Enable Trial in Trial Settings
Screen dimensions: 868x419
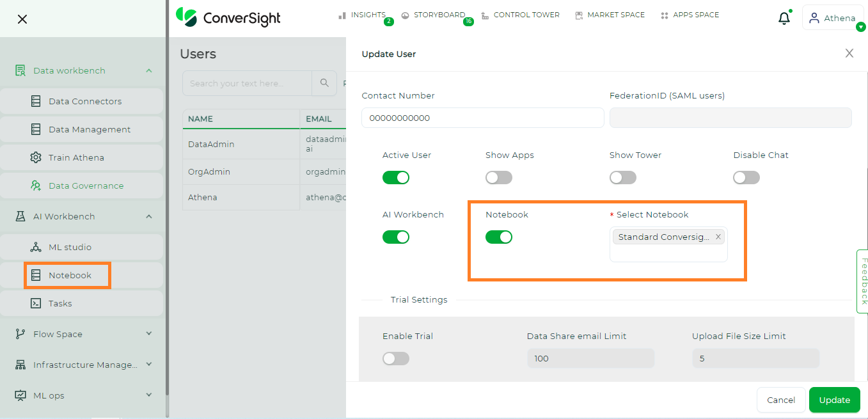395,358
